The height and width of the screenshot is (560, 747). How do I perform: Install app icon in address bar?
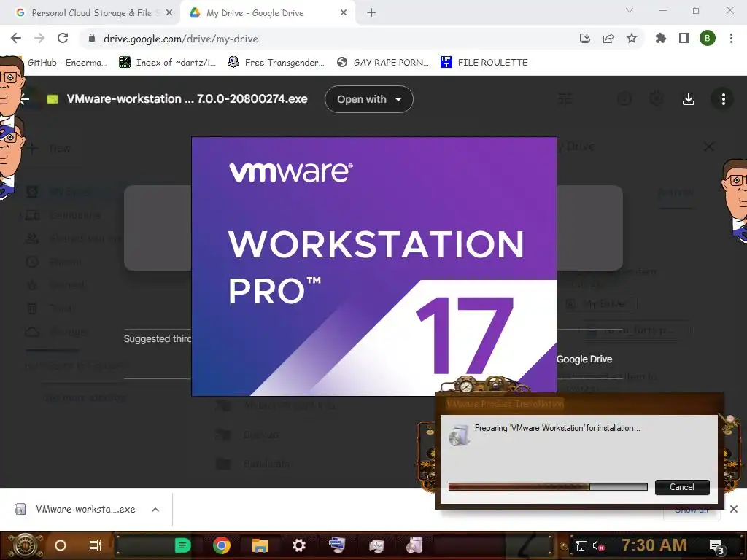pyautogui.click(x=585, y=38)
